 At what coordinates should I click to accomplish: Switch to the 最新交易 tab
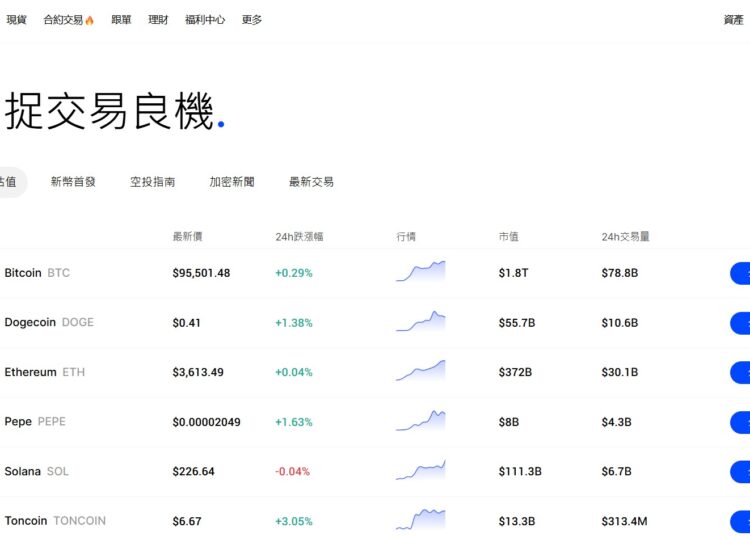pos(311,182)
